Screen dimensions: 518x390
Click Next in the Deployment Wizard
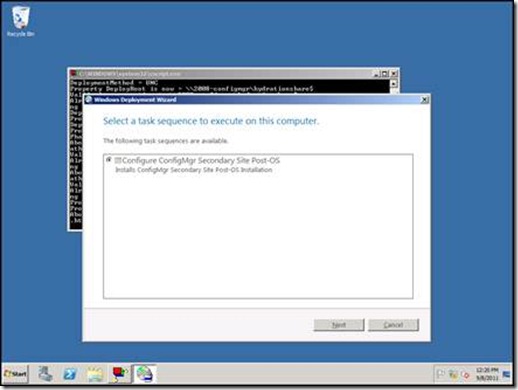339,325
